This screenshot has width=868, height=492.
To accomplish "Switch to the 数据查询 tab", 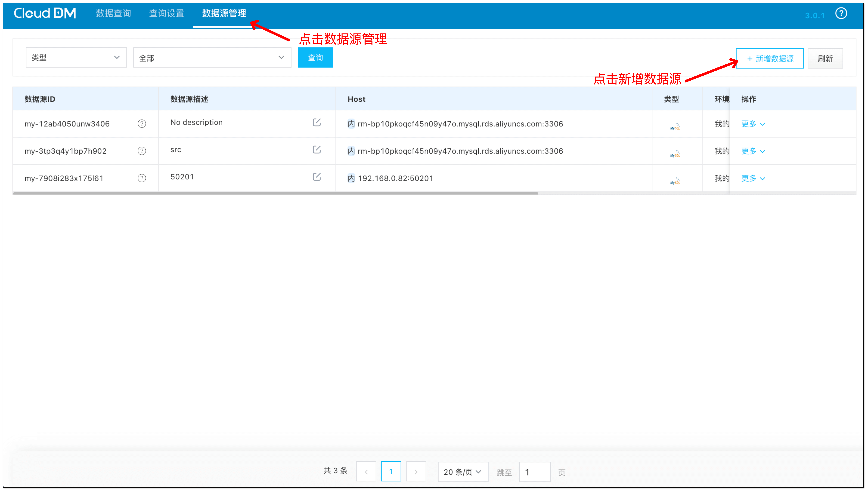I will tap(113, 13).
